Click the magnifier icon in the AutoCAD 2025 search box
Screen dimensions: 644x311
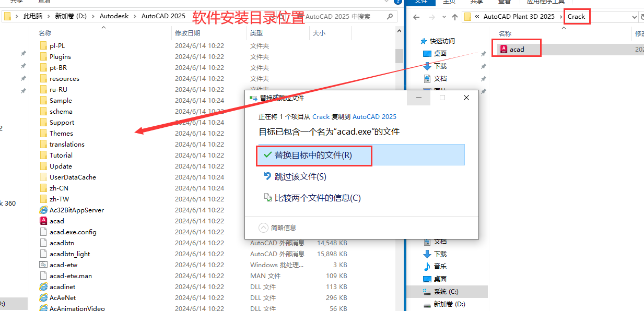coord(390,17)
